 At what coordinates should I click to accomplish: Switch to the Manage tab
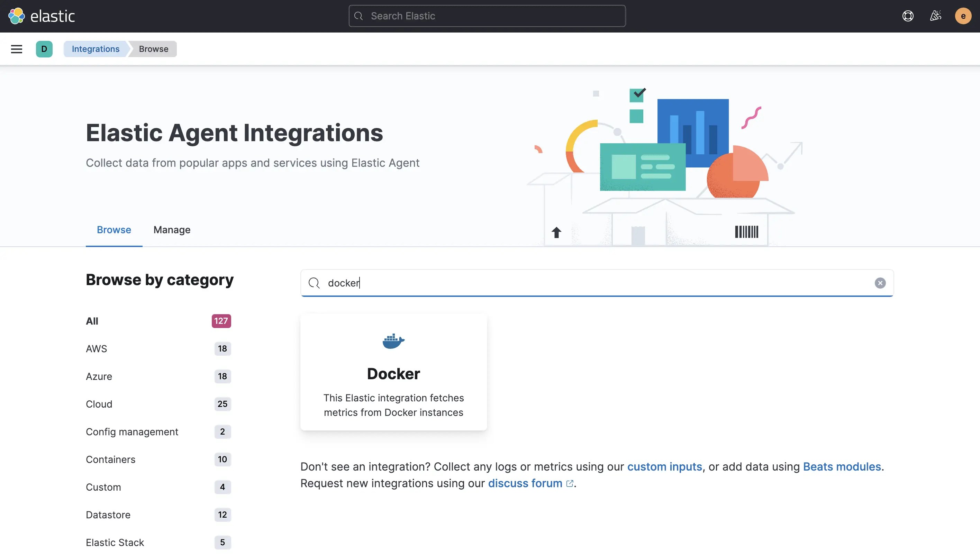[x=172, y=229]
